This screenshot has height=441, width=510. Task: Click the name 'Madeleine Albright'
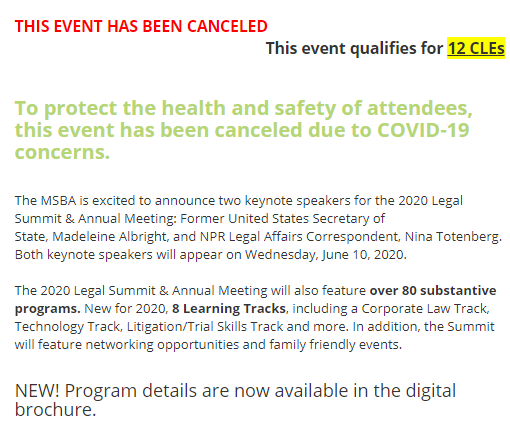tap(109, 237)
